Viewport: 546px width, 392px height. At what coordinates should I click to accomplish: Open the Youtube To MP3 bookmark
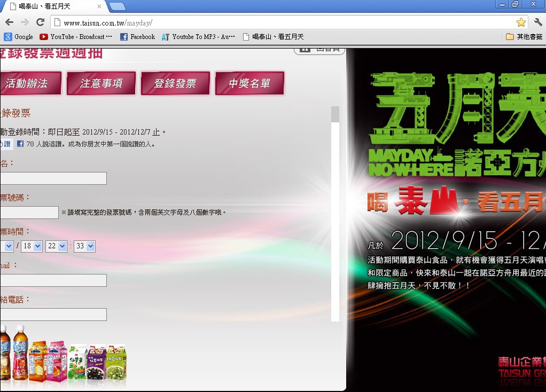[198, 36]
